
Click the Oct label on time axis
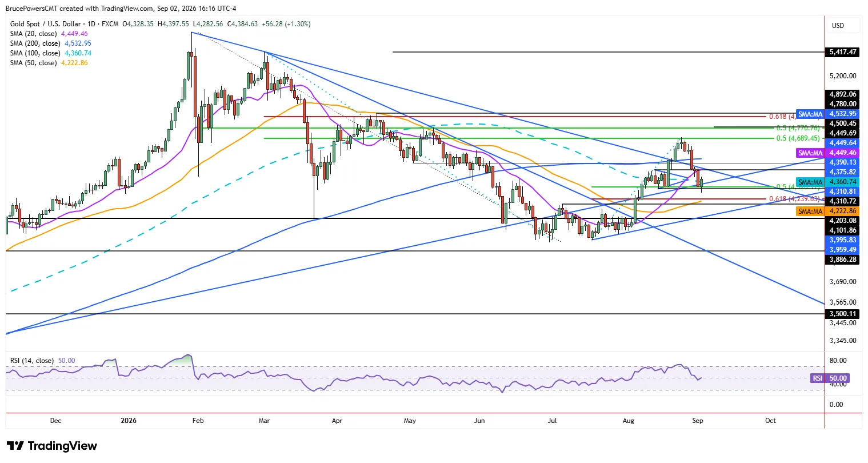click(x=771, y=421)
